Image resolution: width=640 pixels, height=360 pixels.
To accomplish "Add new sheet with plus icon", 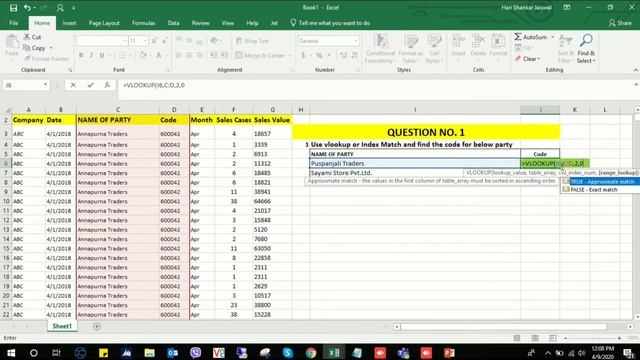I will [x=97, y=326].
